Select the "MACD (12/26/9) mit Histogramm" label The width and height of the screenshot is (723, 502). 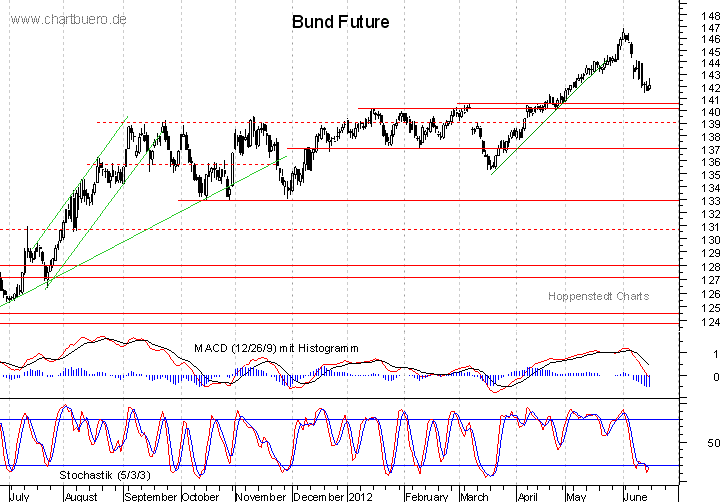coord(276,348)
